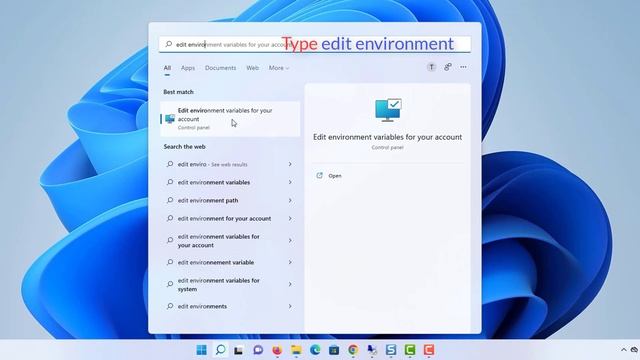The width and height of the screenshot is (640, 360).
Task: Click Open in the preview pane
Action: [335, 176]
